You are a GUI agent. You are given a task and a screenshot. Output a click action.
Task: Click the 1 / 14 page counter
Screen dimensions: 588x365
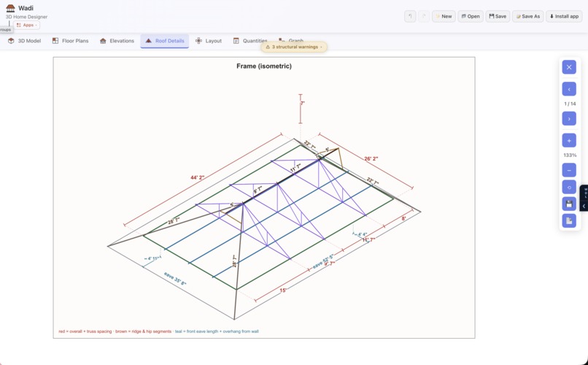pos(570,104)
